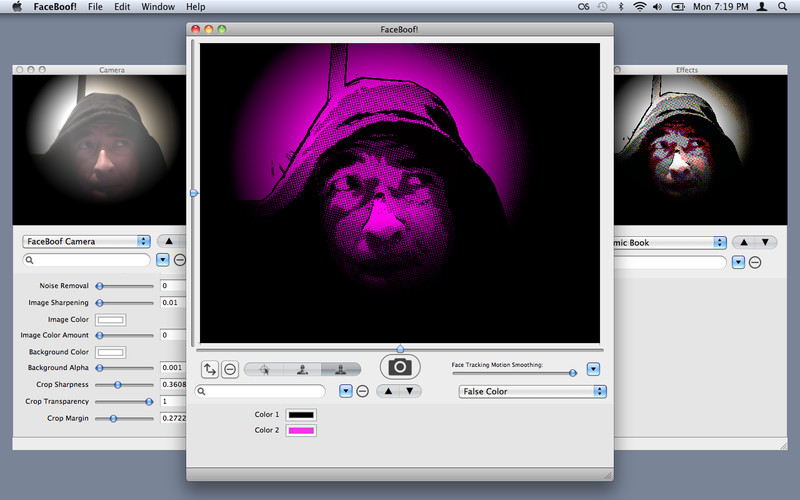Click the minus icon beside the swap arrows
This screenshot has width=800, height=500.
coord(230,369)
